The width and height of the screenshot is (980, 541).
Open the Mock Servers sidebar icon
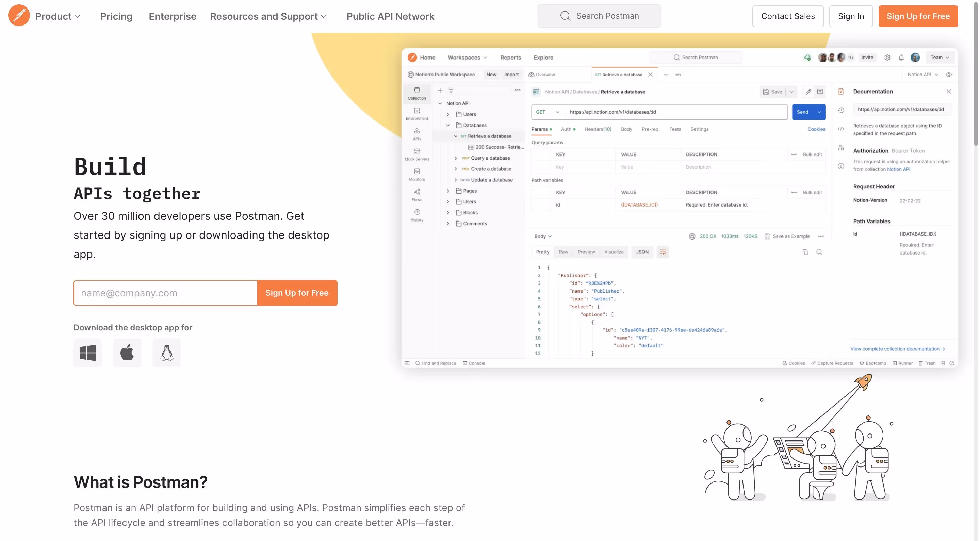tap(416, 154)
